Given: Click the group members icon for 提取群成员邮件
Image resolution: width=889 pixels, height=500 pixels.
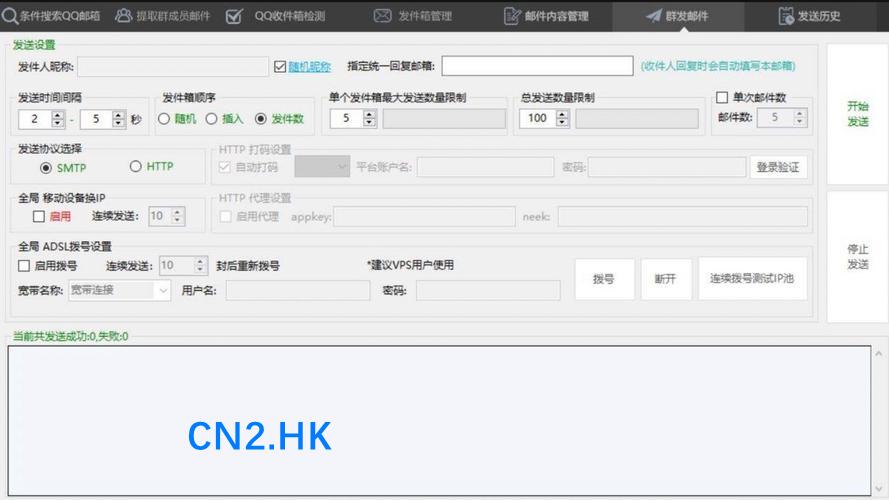Looking at the screenshot, I should pos(124,16).
